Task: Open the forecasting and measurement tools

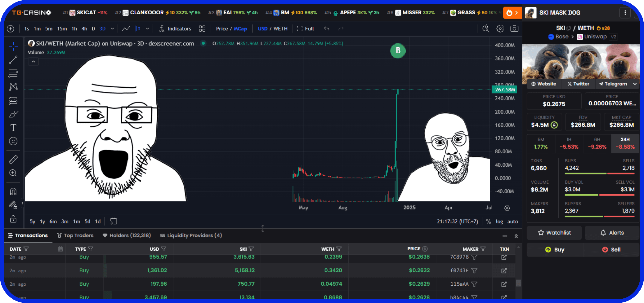Action: point(13,100)
